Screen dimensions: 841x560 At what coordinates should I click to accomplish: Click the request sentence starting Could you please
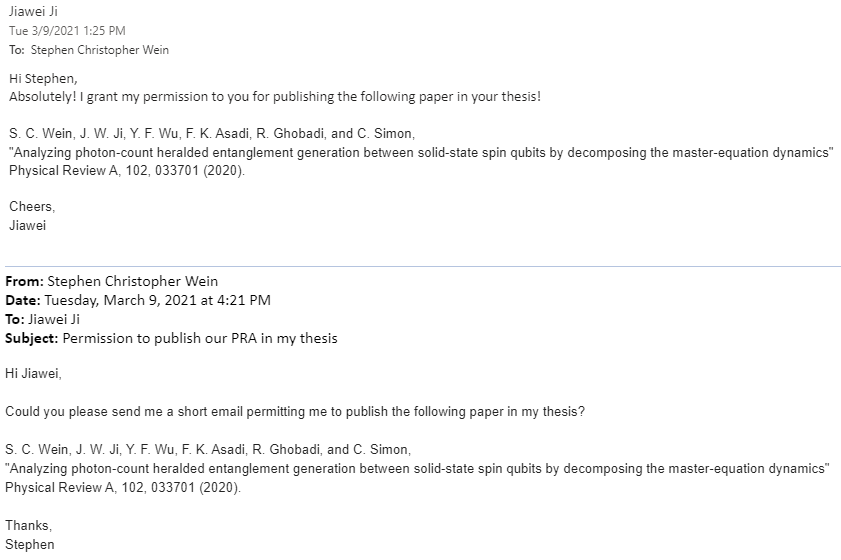295,412
